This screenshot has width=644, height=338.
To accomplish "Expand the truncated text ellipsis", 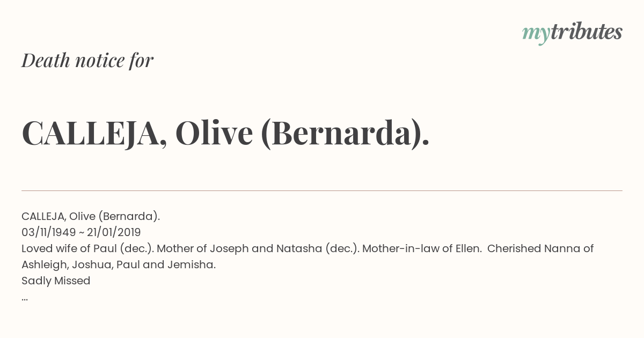I will pos(25,299).
